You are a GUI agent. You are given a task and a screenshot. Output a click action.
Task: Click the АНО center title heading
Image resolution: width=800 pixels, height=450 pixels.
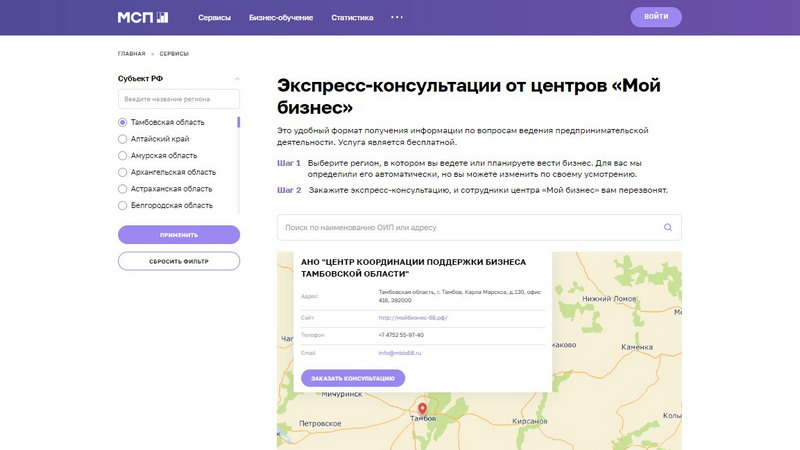point(413,268)
